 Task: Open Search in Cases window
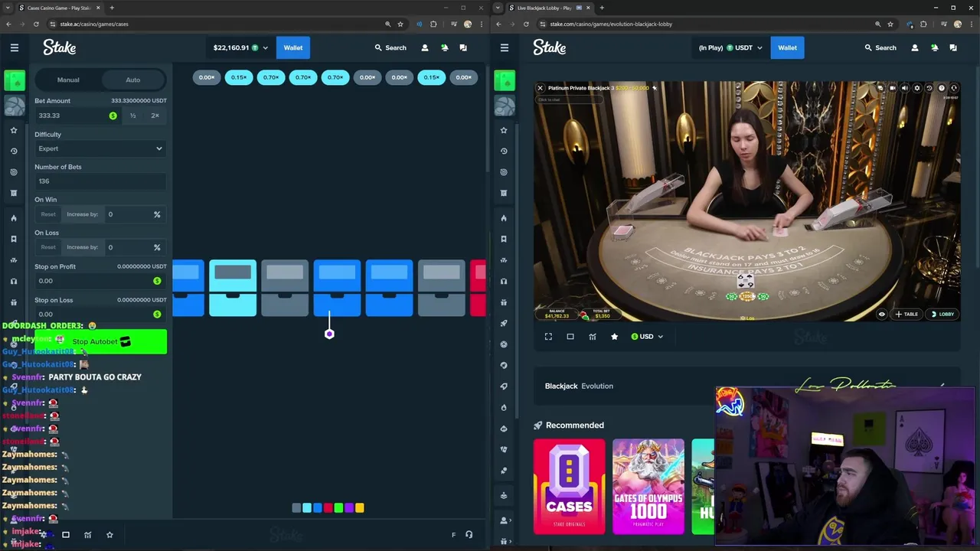click(x=390, y=47)
